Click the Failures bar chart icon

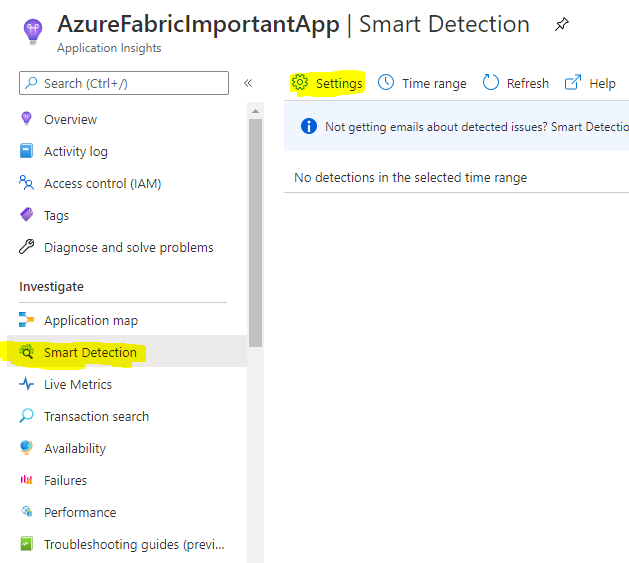(x=26, y=480)
